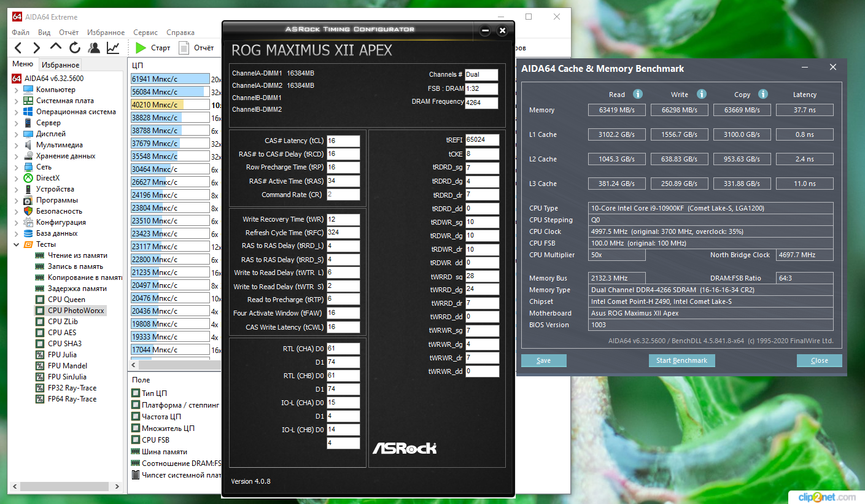Click the info icon beside Read
865x504 pixels.
(638, 95)
